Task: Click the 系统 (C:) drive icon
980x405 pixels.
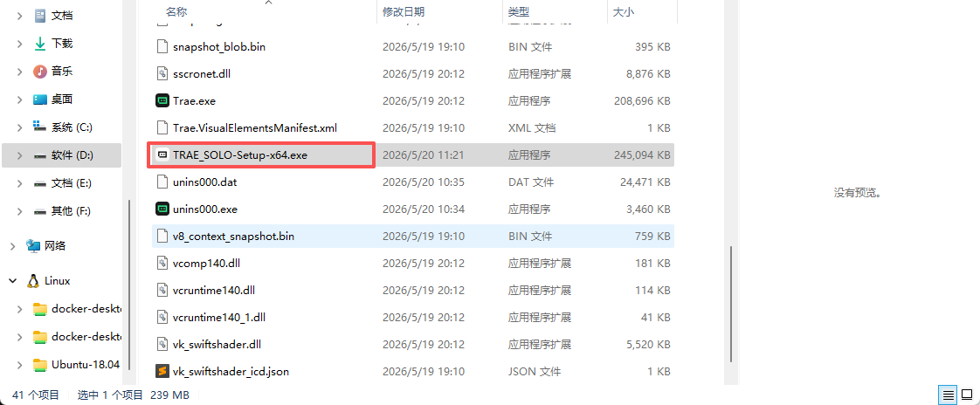Action: 40,127
